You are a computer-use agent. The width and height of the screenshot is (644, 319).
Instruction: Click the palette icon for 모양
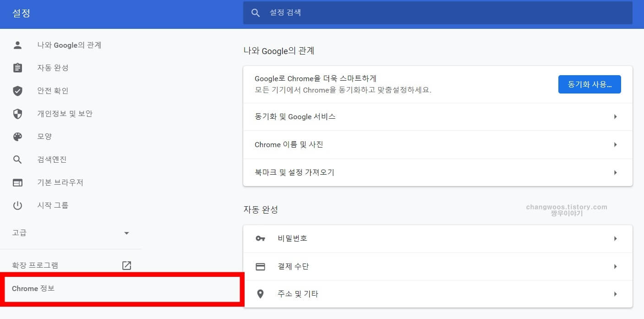17,137
